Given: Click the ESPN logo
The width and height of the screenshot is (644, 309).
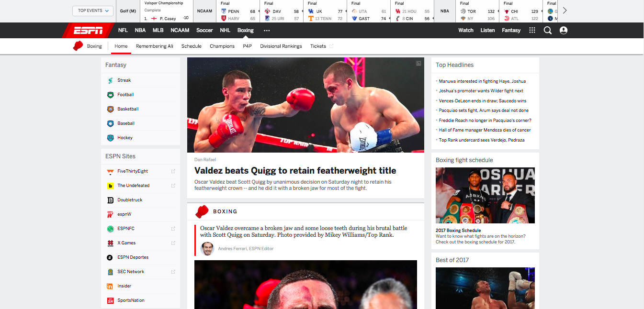Looking at the screenshot, I should (88, 30).
